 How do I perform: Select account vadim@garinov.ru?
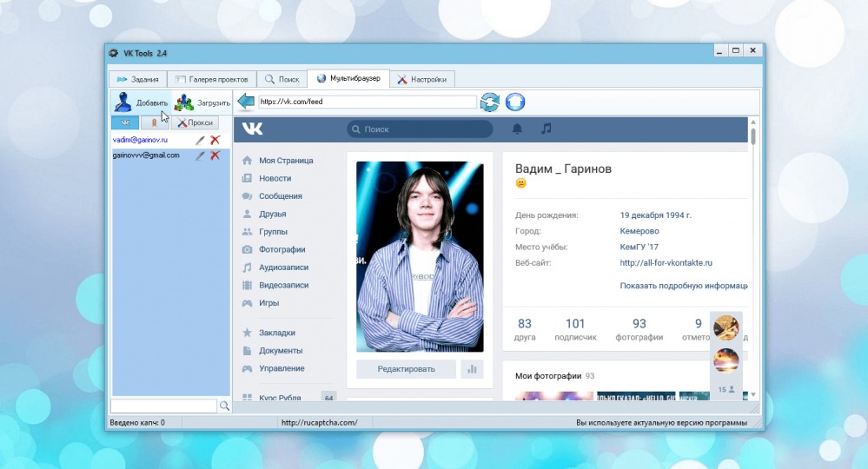click(140, 140)
